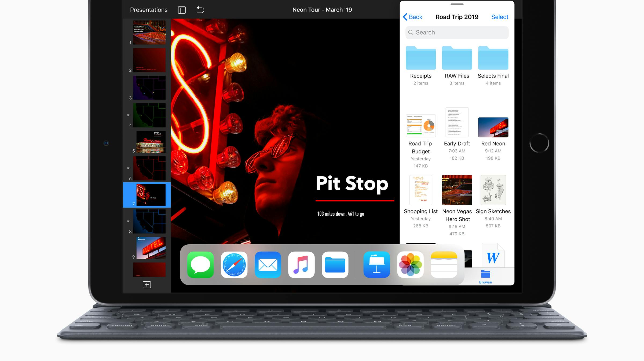Click the Files Search field
The image size is (644, 361).
point(457,32)
